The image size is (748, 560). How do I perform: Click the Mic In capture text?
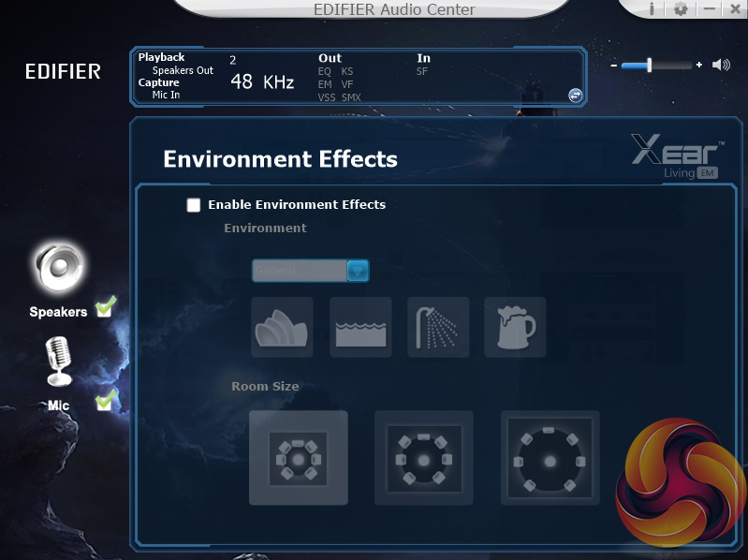click(x=166, y=95)
